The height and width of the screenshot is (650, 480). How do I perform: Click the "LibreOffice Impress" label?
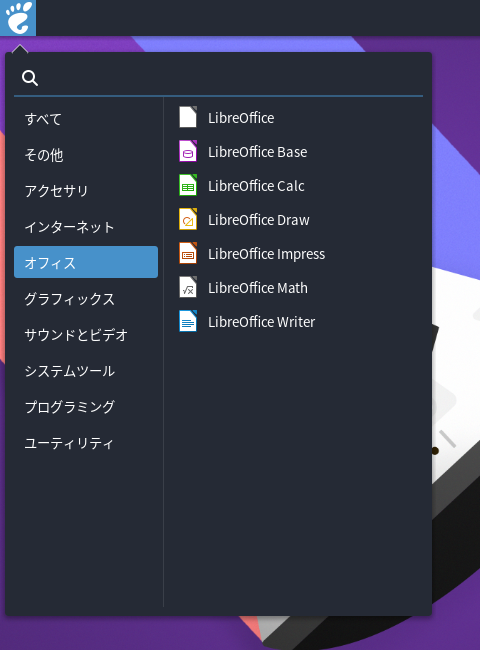point(267,254)
